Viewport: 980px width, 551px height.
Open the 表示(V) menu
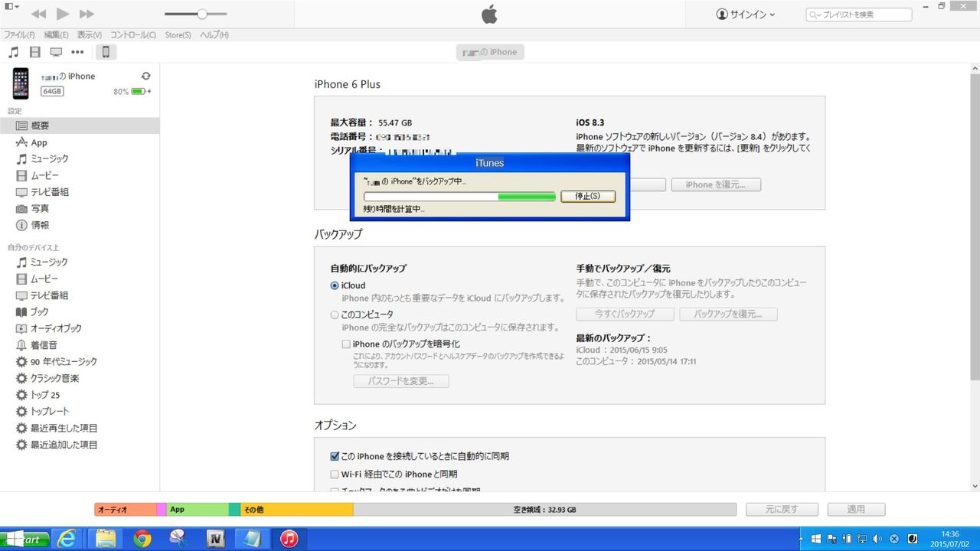[x=90, y=35]
